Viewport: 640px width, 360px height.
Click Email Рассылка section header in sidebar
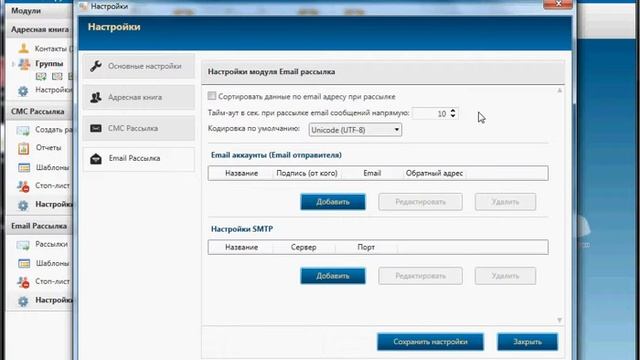(39, 226)
